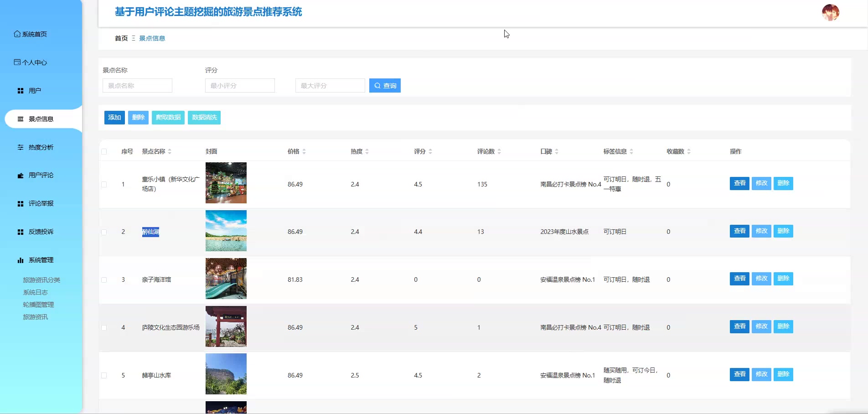This screenshot has height=414, width=868.
Task: Open cover image of 亲子海洋馆
Action: [x=226, y=279]
